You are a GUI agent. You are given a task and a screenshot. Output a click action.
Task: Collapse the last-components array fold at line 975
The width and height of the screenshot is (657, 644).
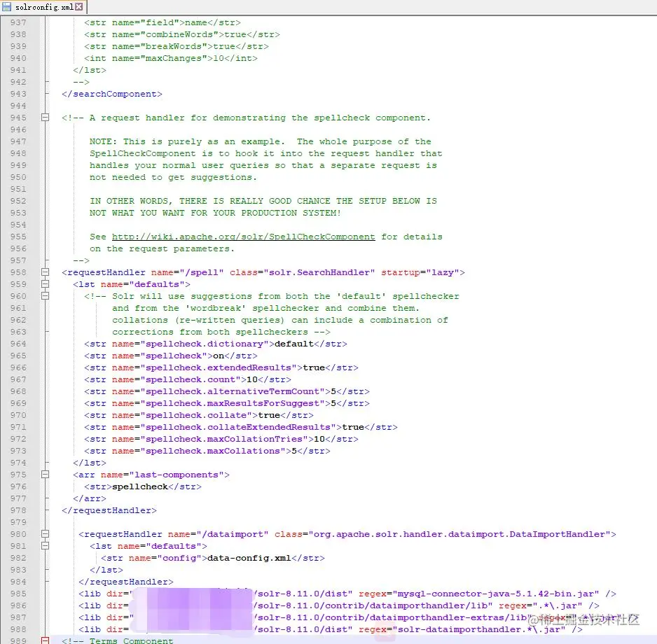[45, 475]
